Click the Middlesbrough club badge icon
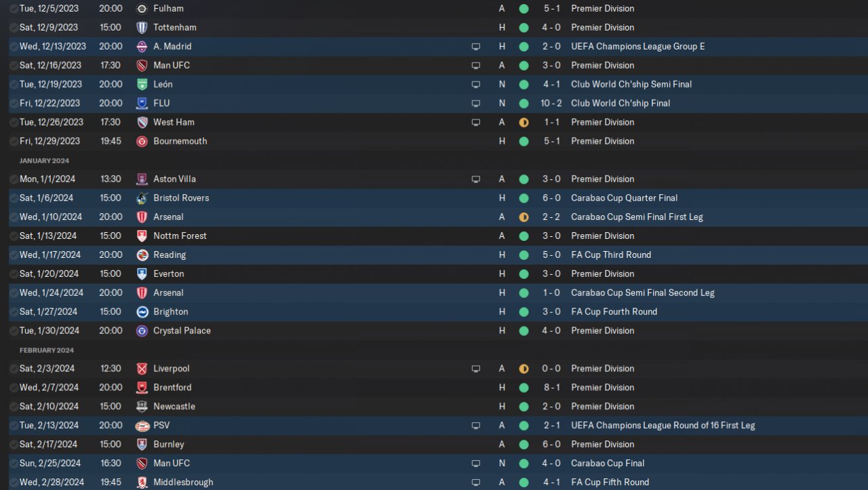The height and width of the screenshot is (490, 868). pos(142,483)
